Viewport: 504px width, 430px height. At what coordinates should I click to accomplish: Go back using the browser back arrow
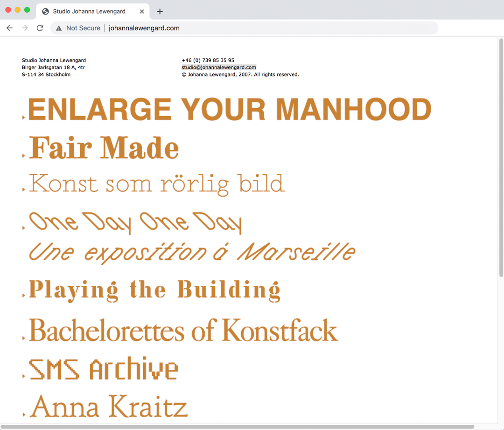(10, 28)
